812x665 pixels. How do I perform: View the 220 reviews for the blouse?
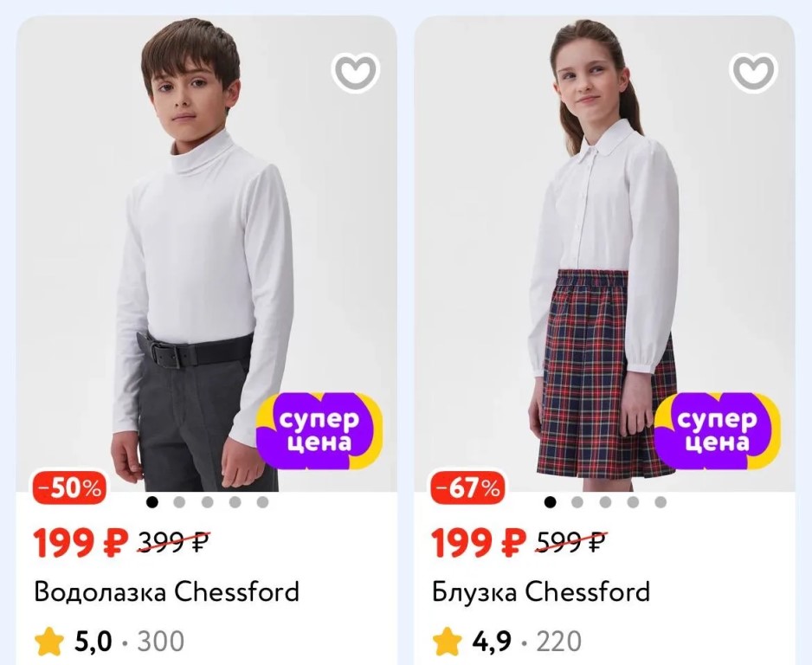point(558,642)
